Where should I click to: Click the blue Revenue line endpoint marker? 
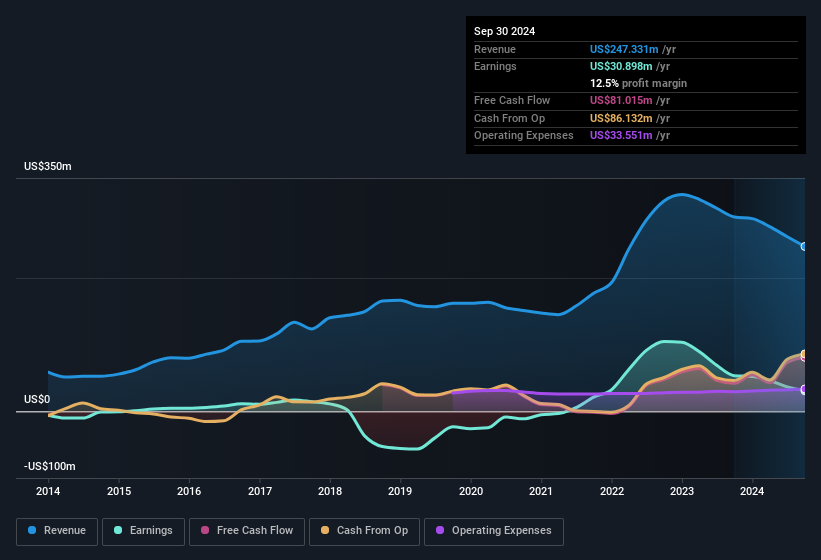(804, 246)
